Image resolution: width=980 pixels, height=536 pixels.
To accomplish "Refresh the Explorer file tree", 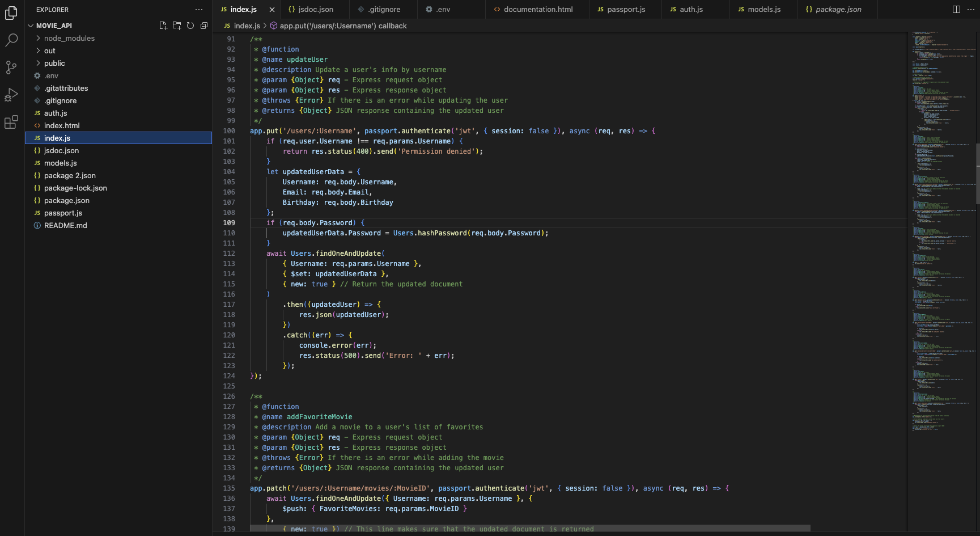I will [190, 26].
